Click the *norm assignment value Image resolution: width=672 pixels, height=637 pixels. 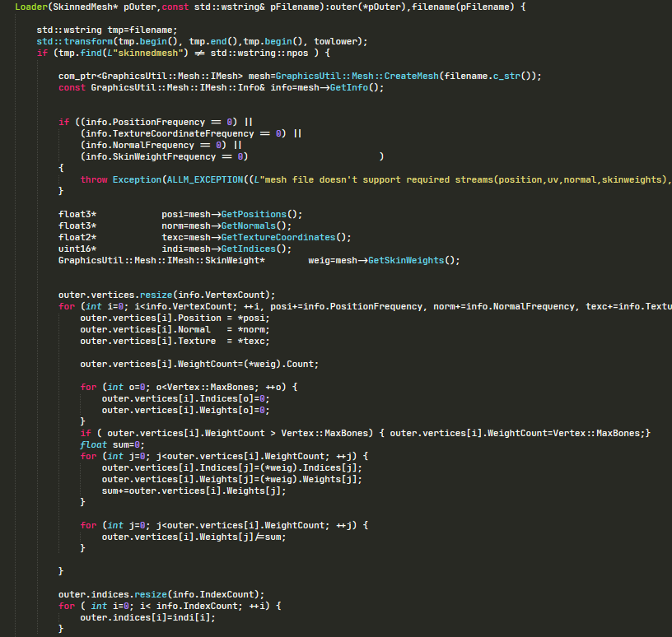tap(254, 330)
